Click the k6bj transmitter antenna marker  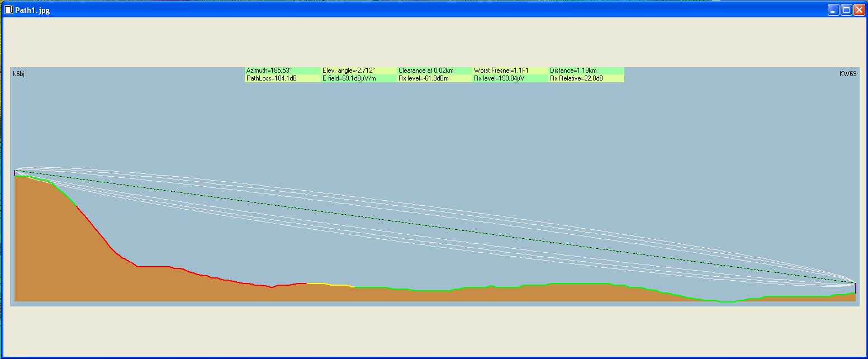coord(15,173)
